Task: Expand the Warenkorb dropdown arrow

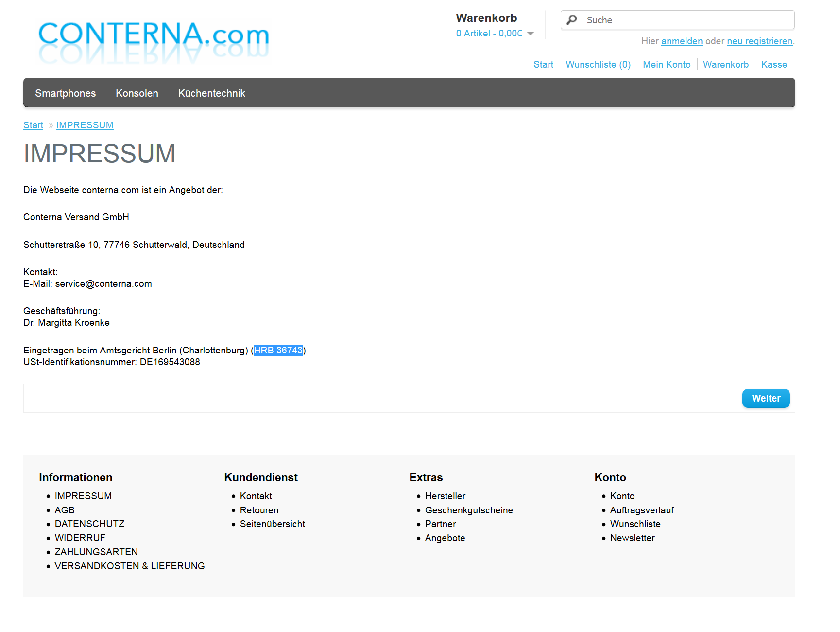Action: click(531, 34)
